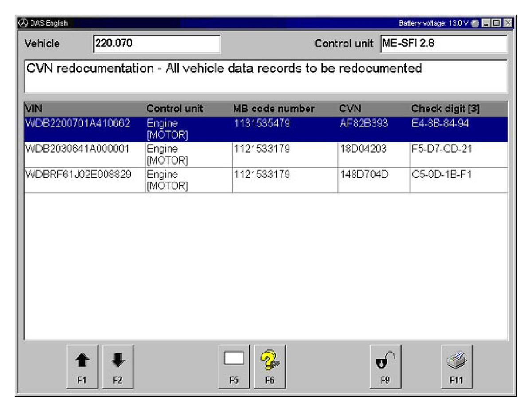Print using the F11 printer button
532x412 pixels.
[457, 366]
